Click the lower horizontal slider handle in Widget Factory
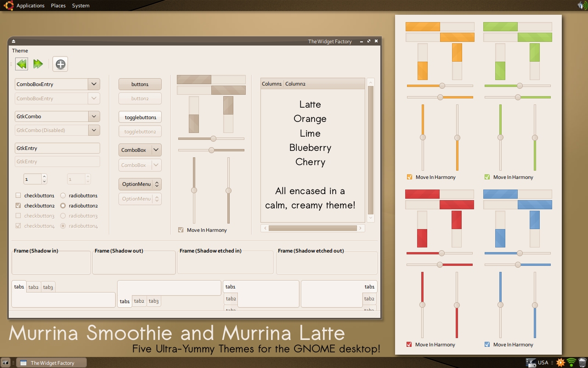 pyautogui.click(x=211, y=150)
